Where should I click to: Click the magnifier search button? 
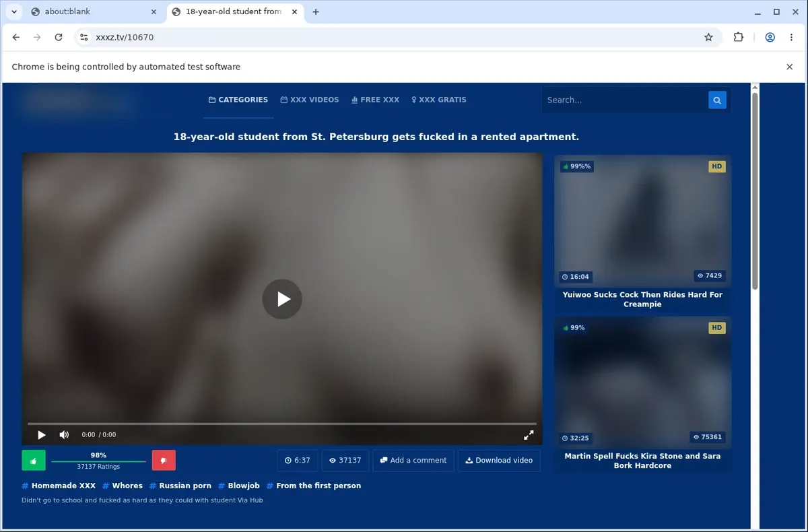click(x=717, y=100)
